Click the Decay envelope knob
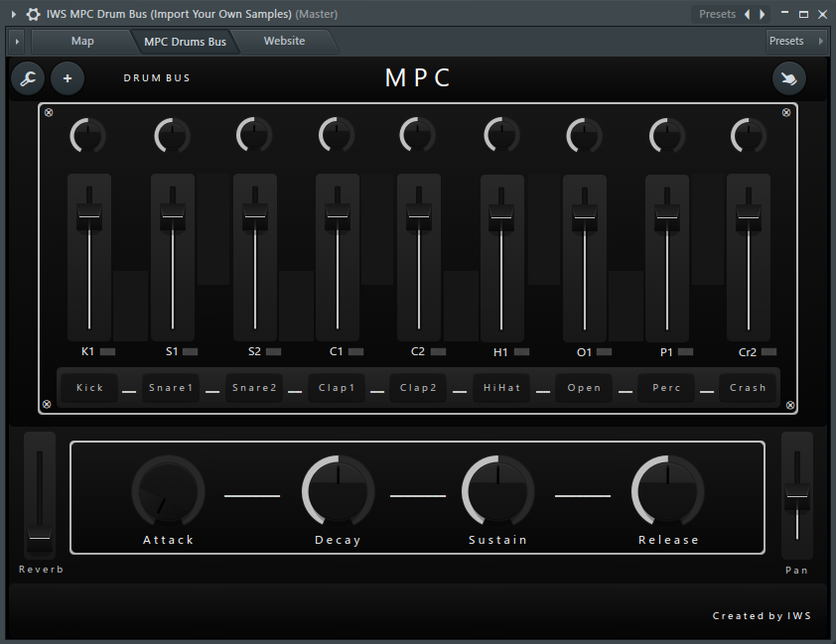 coord(338,491)
